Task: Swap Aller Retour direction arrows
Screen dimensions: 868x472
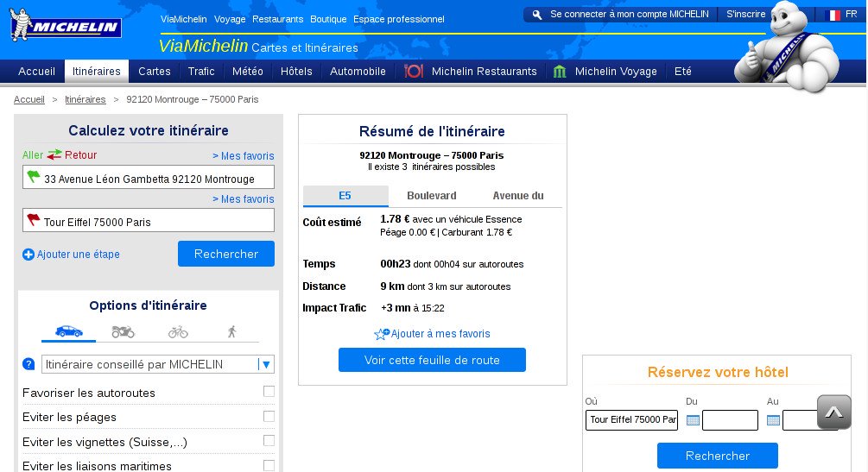Action: (54, 155)
